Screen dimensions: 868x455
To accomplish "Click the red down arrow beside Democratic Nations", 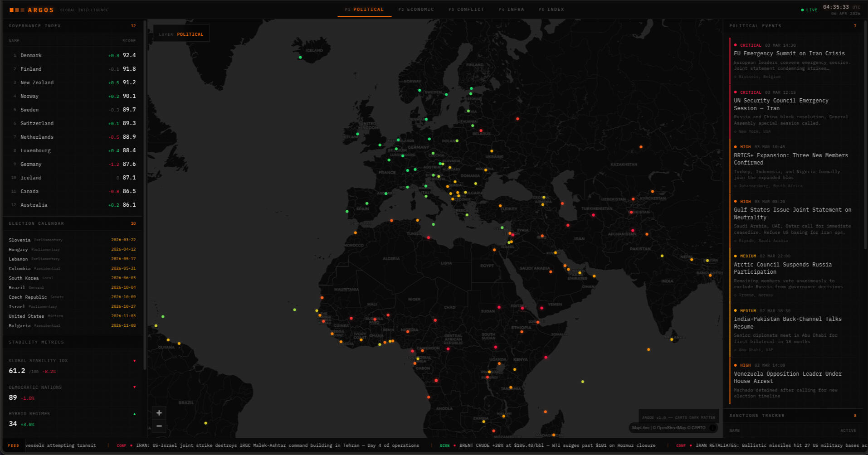I will [135, 387].
